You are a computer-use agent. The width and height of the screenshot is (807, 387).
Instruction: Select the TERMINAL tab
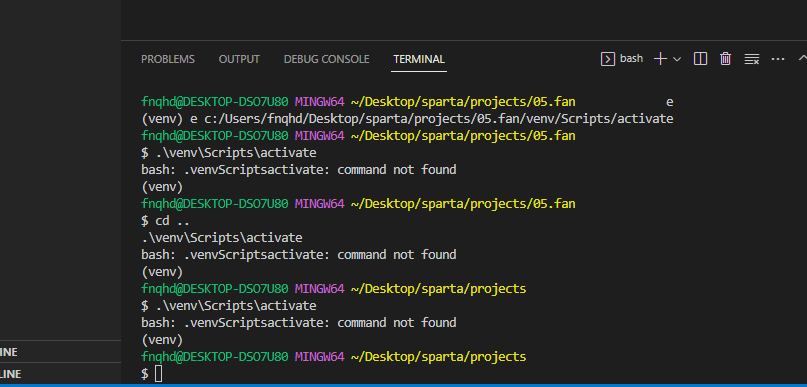click(x=419, y=59)
